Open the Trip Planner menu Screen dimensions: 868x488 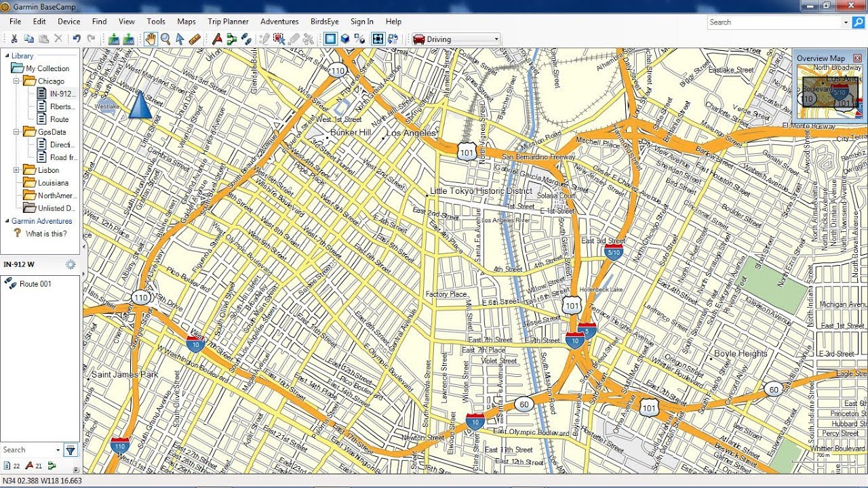coord(228,22)
